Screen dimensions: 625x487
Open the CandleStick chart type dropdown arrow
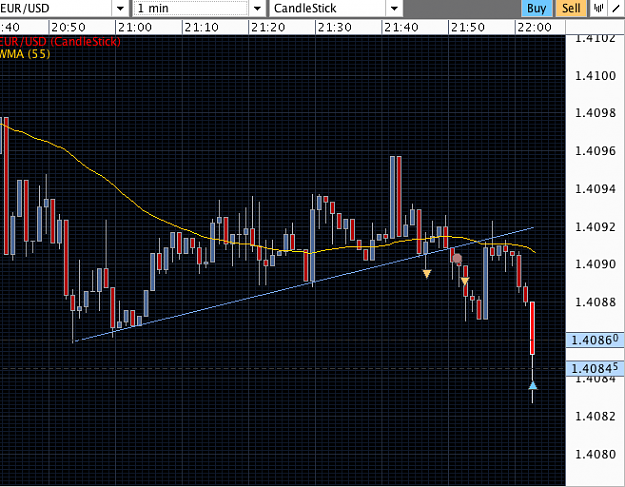pos(394,8)
